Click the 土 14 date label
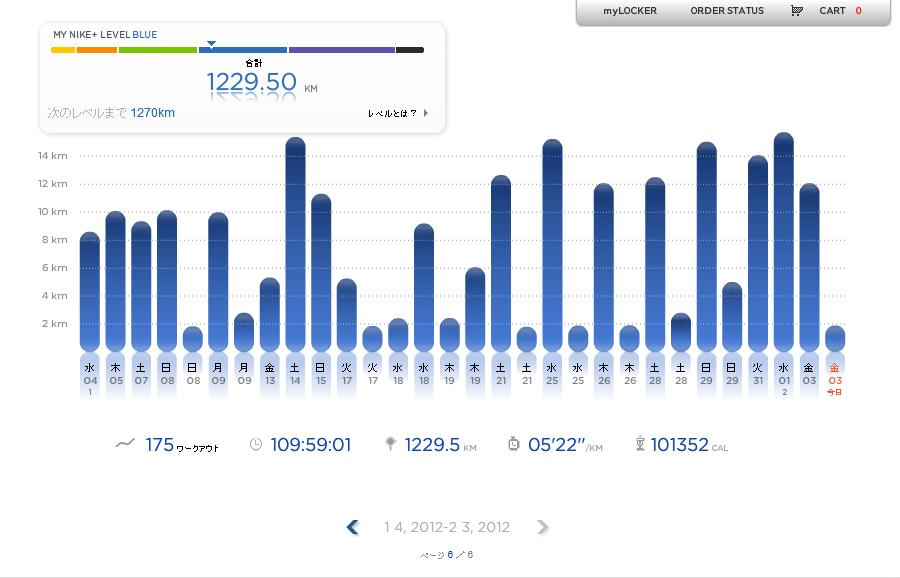The height and width of the screenshot is (578, 900). point(295,374)
